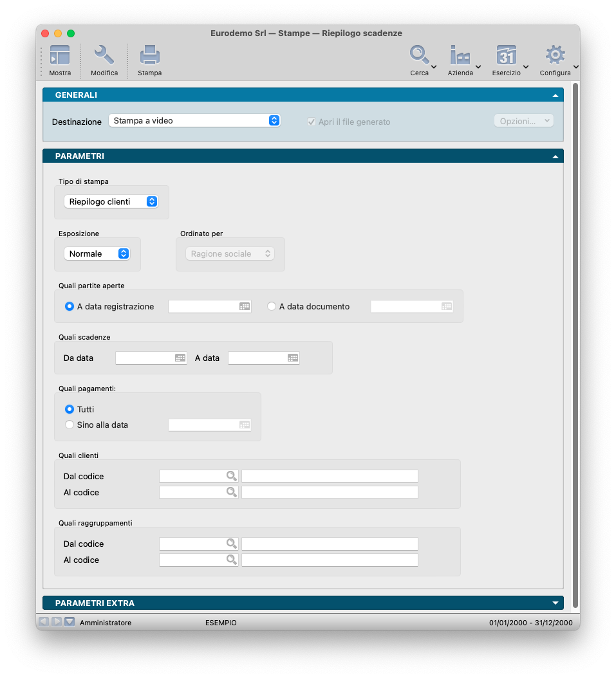Change Esposizione from Normale dropdown
616x678 pixels.
pos(97,254)
